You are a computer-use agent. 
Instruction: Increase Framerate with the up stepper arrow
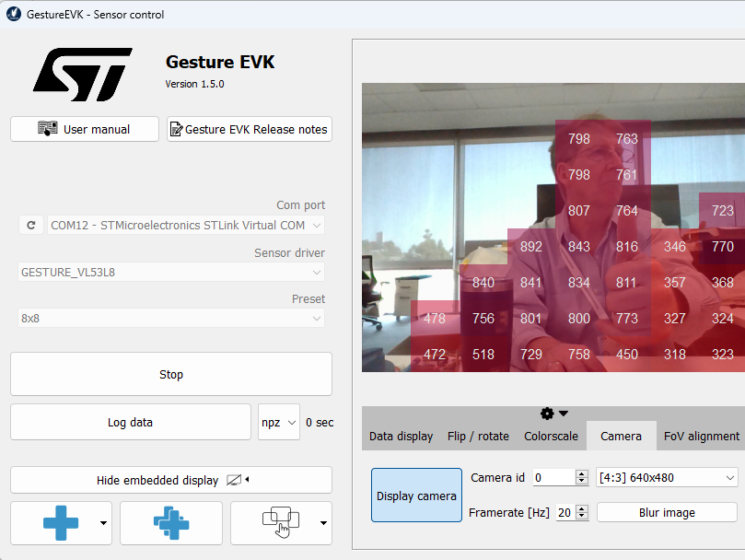tap(580, 507)
